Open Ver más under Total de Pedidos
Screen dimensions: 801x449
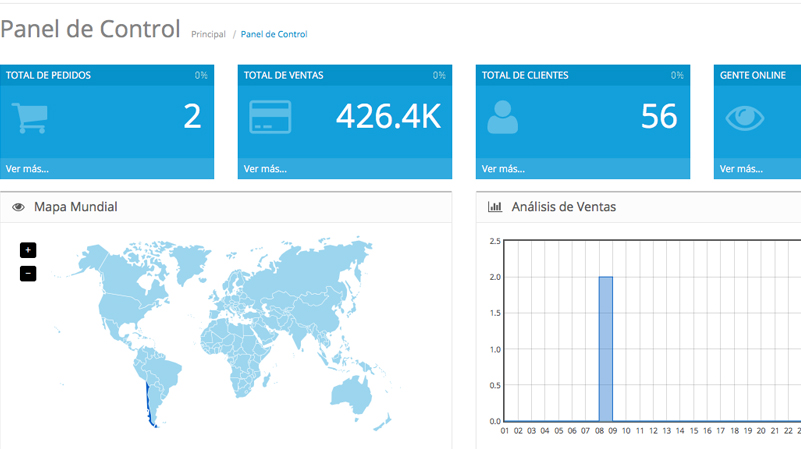tap(27, 169)
